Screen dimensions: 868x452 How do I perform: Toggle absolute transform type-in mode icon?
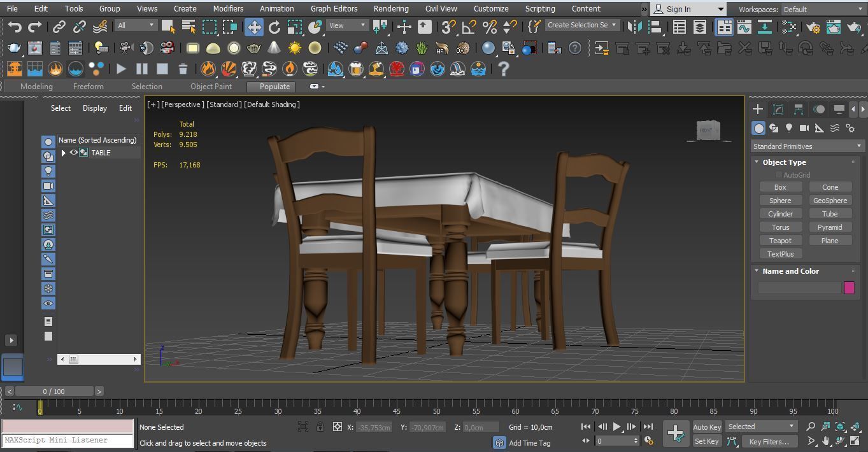tap(338, 427)
